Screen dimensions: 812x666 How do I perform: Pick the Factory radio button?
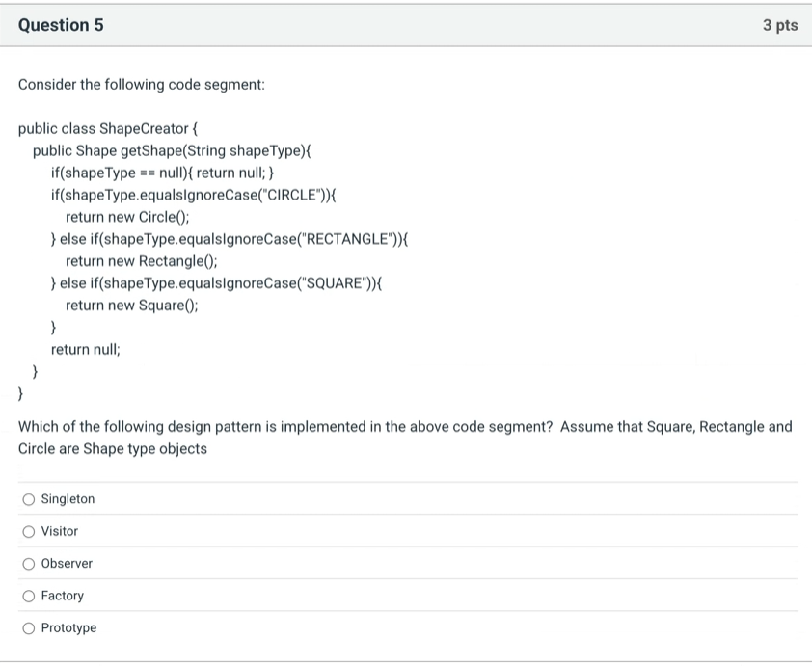coord(29,596)
